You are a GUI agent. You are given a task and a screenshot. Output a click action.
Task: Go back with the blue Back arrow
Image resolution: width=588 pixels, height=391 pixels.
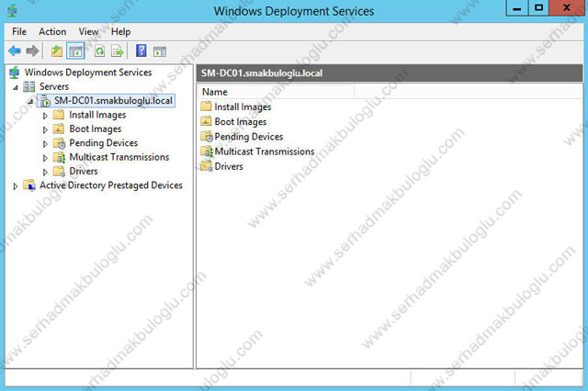coord(15,50)
